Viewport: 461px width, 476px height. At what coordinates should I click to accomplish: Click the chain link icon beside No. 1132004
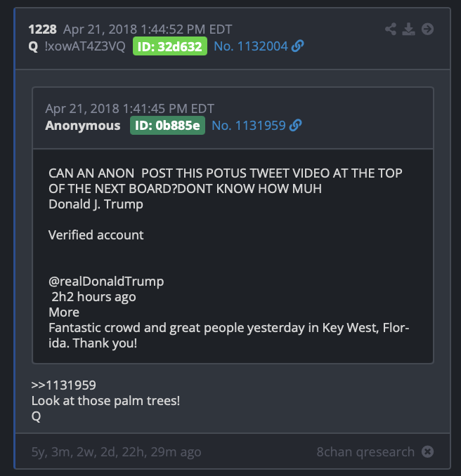(297, 46)
